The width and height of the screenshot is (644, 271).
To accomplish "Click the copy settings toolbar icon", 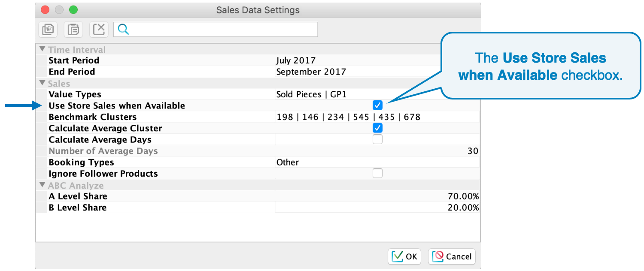I will [48, 30].
